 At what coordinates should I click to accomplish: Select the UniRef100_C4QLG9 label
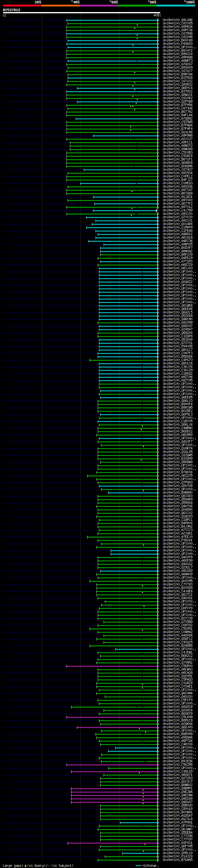pos(178,771)
